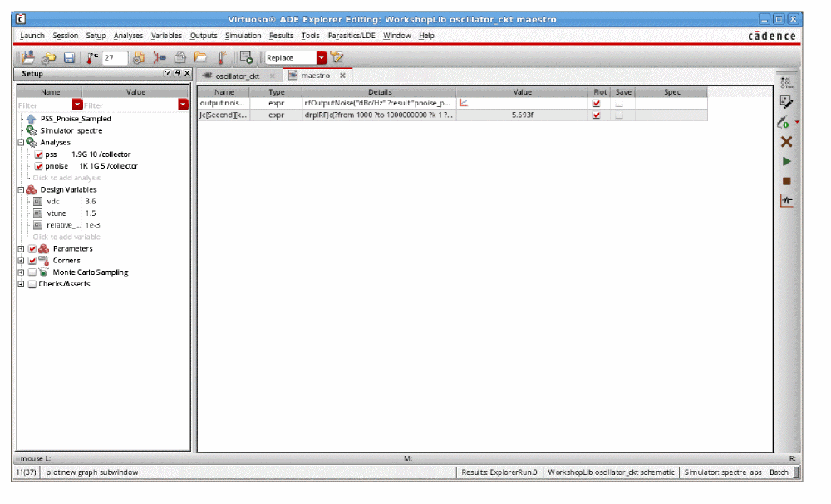Collapse the Design Variables tree node
The image size is (831, 504).
(22, 189)
